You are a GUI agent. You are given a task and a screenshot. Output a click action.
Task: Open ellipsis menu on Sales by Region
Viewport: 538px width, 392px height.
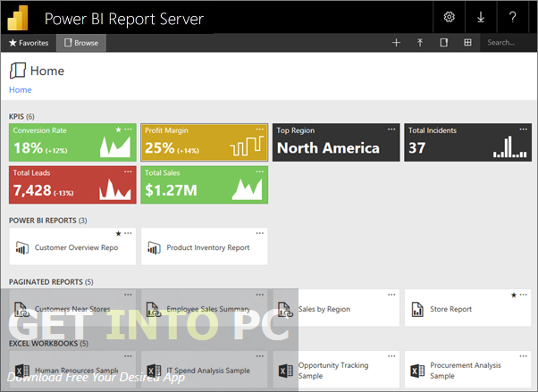[x=391, y=295]
